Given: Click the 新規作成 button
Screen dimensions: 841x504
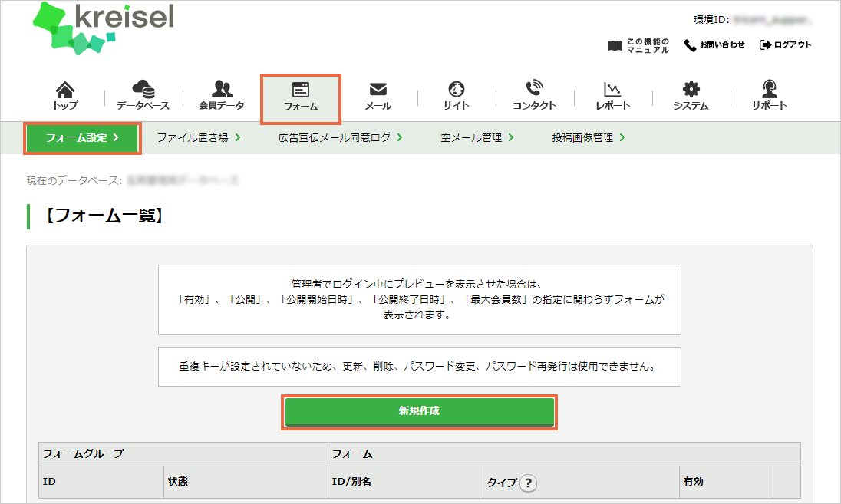Looking at the screenshot, I should pos(420,412).
